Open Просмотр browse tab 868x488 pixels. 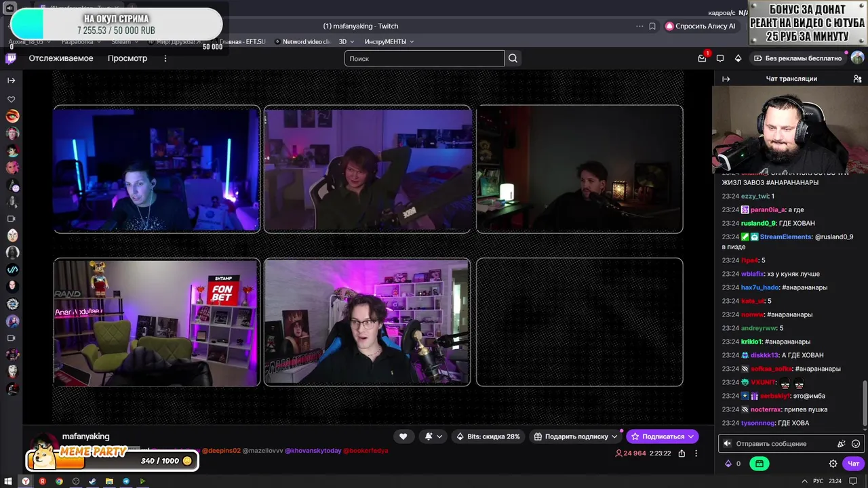127,58
